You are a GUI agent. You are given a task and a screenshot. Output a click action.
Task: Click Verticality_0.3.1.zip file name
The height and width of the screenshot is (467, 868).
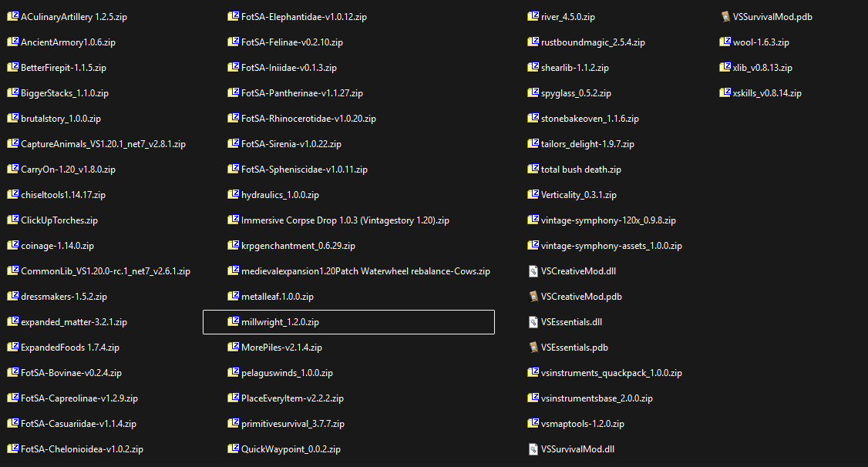point(579,195)
